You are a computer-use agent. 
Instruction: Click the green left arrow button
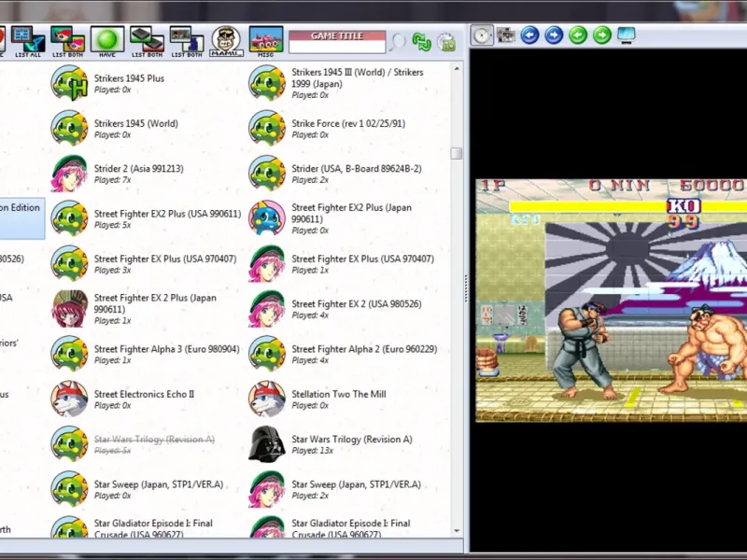click(x=578, y=35)
